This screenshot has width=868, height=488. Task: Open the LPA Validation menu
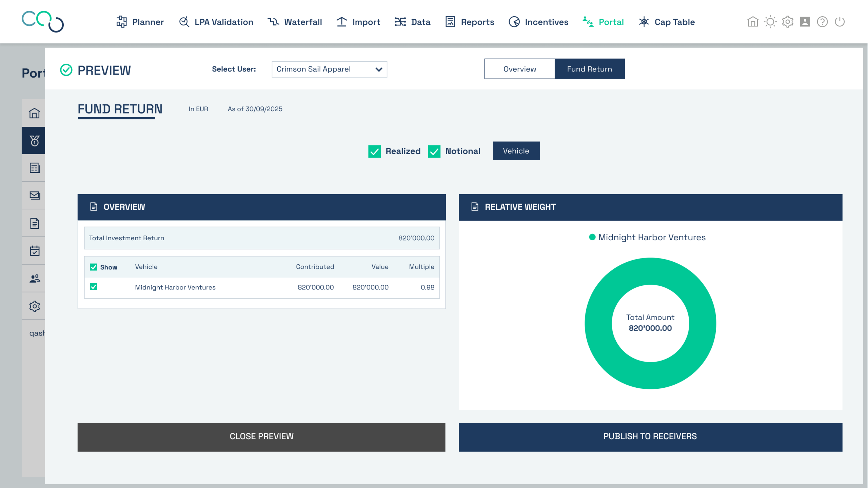tap(216, 22)
